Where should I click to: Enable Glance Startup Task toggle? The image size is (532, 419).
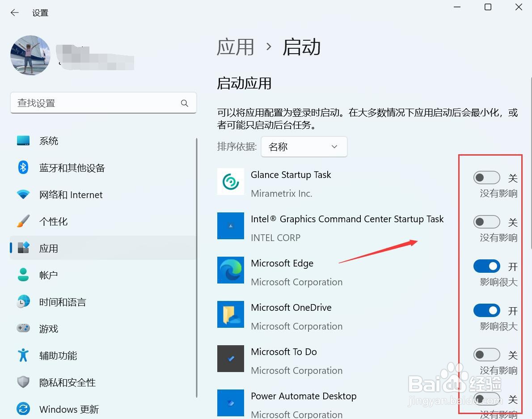(x=486, y=178)
